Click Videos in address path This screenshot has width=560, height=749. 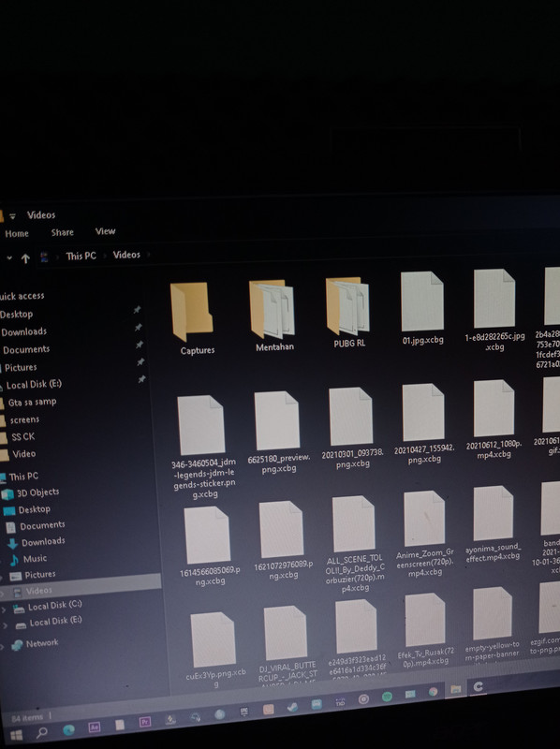pos(126,255)
